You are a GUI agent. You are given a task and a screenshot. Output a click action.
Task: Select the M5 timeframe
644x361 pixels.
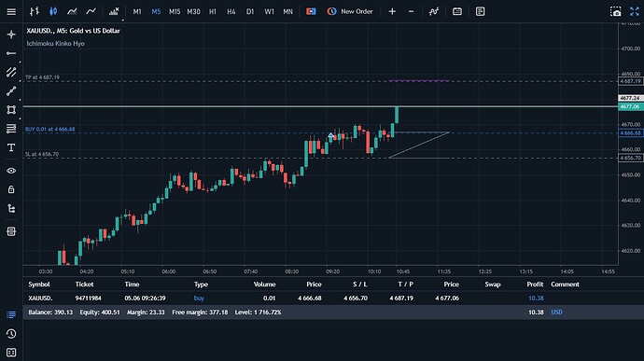156,11
